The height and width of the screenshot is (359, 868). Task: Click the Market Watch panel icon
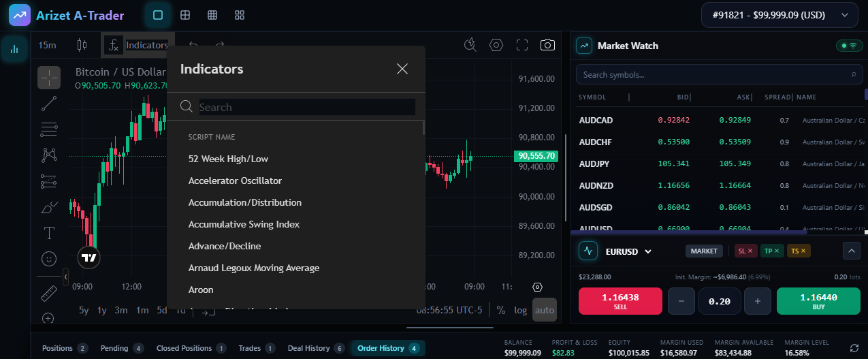(583, 46)
